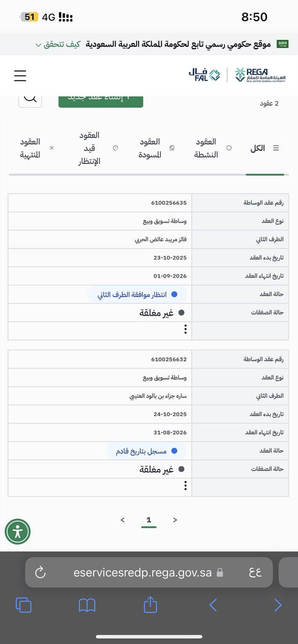Click the REGA authority logo
The image size is (298, 644).
[260, 75]
